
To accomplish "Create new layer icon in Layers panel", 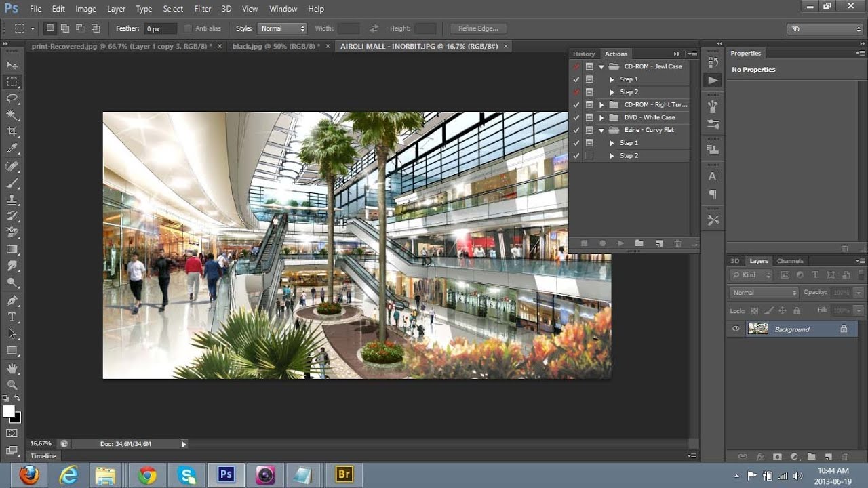I will (828, 457).
